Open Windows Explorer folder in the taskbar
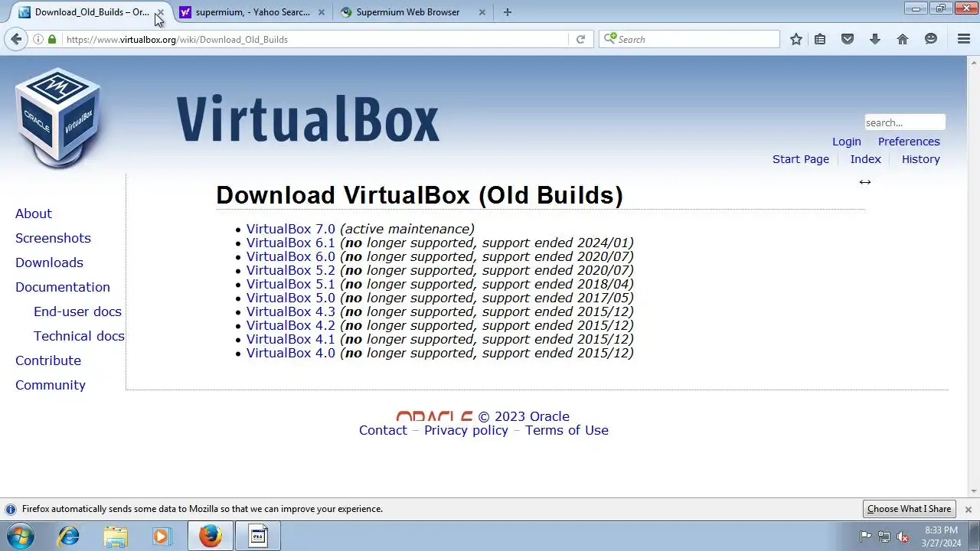The height and width of the screenshot is (551, 980). tap(116, 536)
